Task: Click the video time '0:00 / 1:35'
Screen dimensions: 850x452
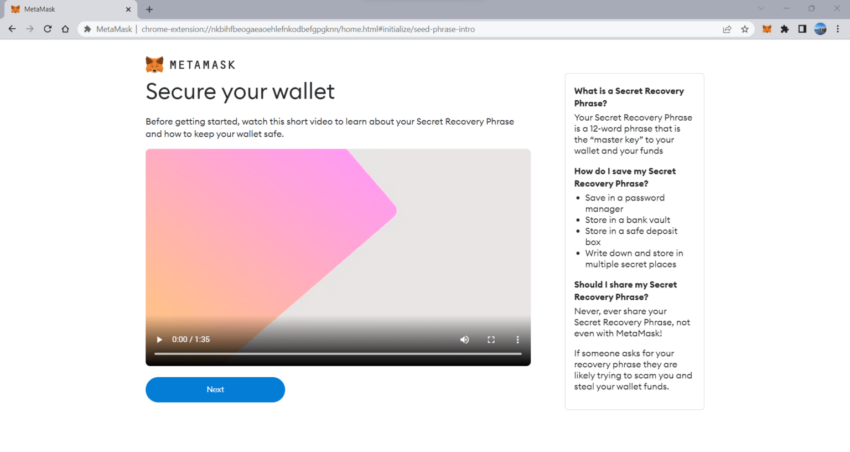Action: [191, 340]
